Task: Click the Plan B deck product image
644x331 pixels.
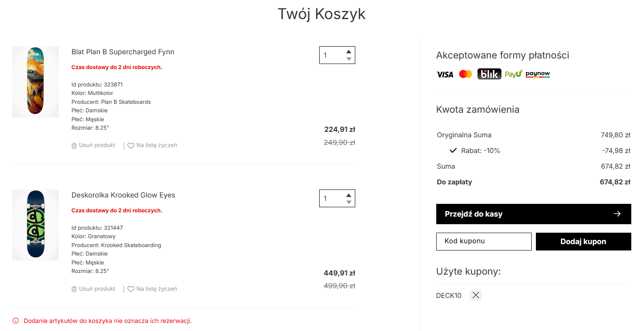Action: [36, 82]
